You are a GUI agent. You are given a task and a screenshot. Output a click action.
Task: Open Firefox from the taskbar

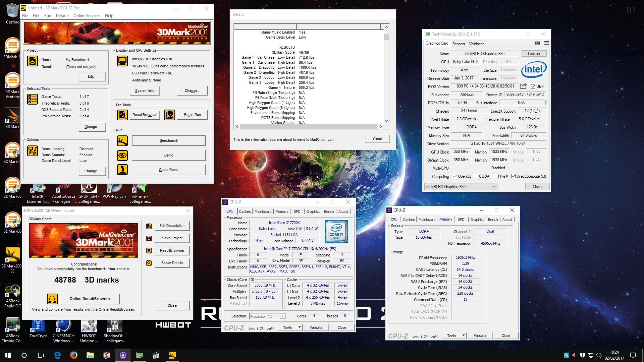click(x=73, y=355)
